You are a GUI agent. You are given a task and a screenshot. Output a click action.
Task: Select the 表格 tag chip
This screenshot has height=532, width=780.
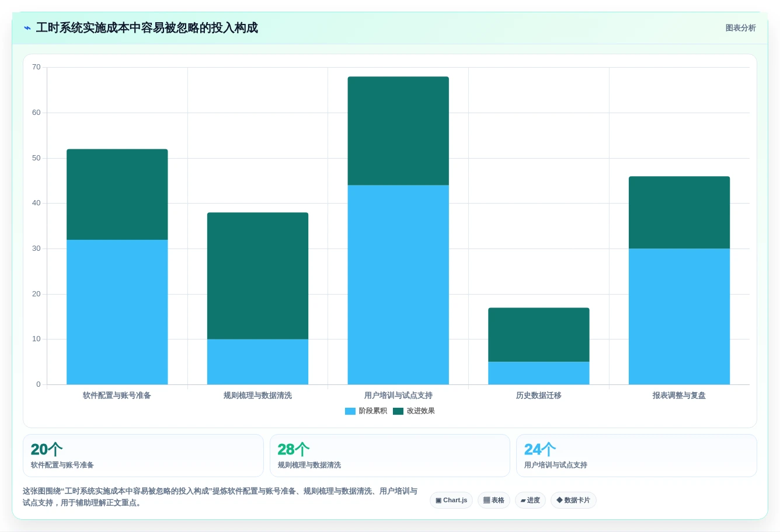[x=494, y=501]
